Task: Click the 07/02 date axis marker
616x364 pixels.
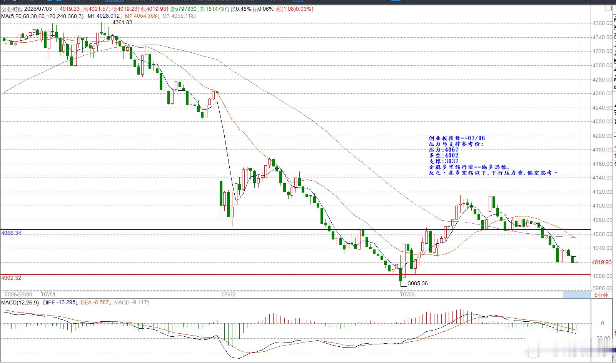Action: (x=228, y=295)
